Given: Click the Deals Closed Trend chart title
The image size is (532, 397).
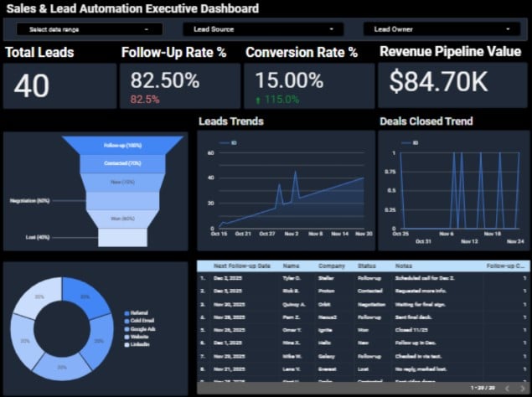Looking at the screenshot, I should (426, 121).
